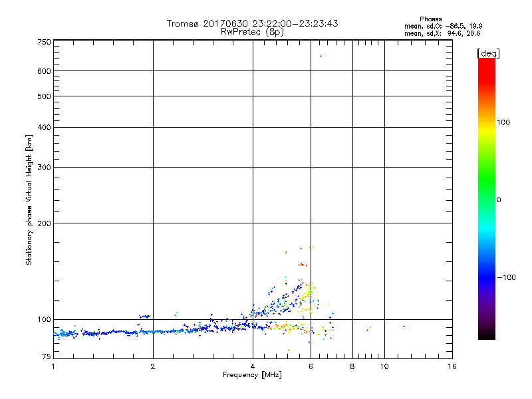Click x-axis tick label '6'

click(x=311, y=366)
